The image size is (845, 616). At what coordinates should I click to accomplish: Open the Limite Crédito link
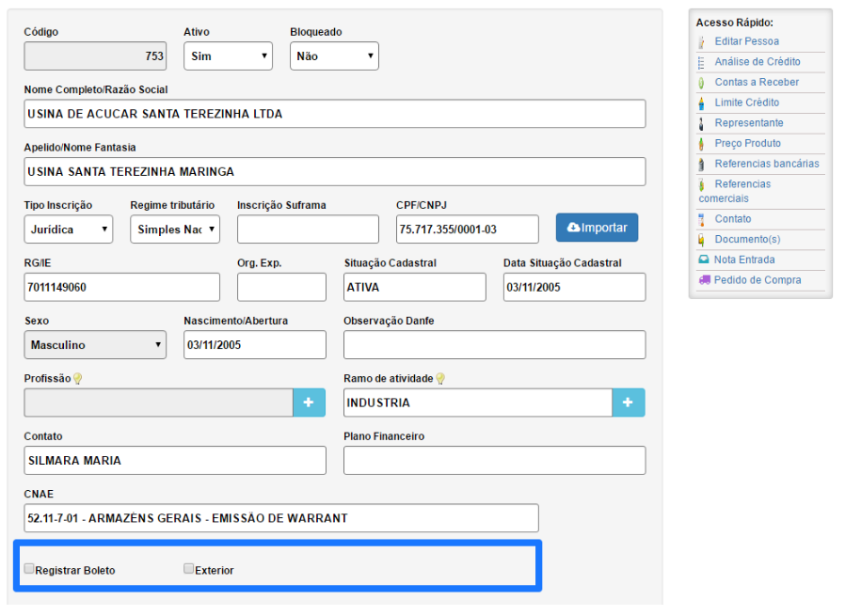(746, 103)
